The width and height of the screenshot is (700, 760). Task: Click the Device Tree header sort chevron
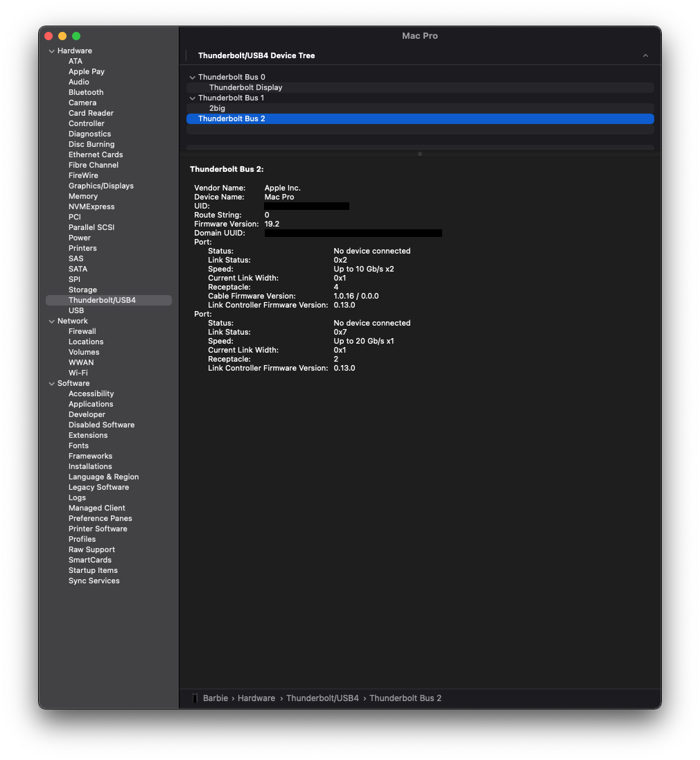click(x=645, y=55)
